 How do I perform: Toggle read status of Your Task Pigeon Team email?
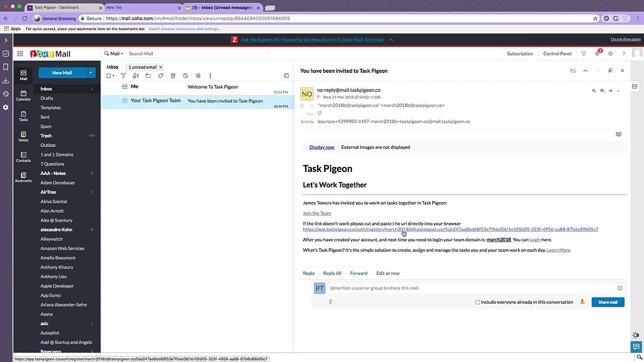coord(125,101)
